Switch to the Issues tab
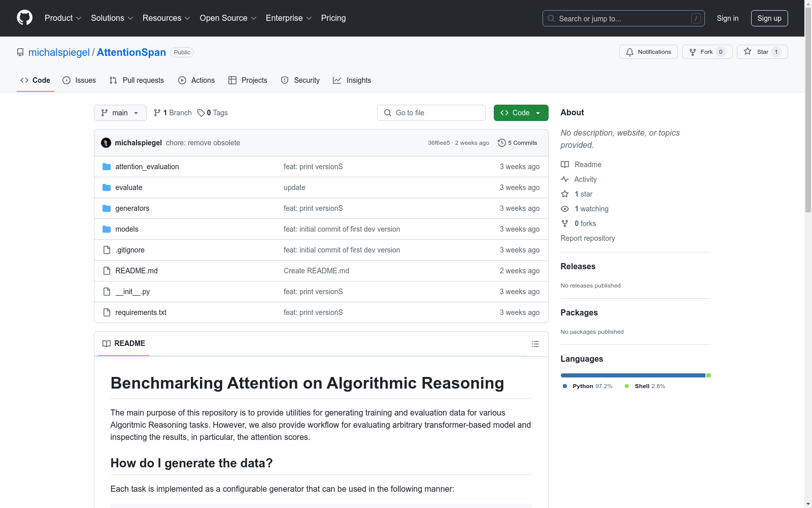The height and width of the screenshot is (508, 812). coord(79,80)
